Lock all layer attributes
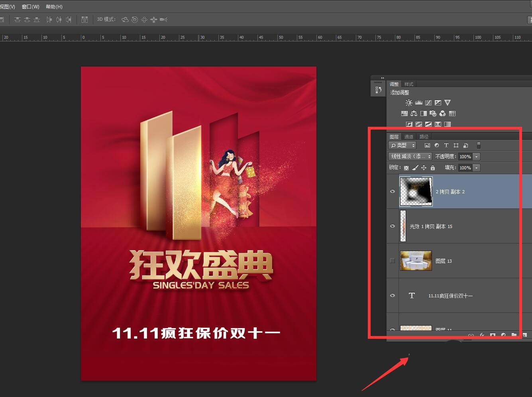Image resolution: width=532 pixels, height=397 pixels. tap(433, 168)
